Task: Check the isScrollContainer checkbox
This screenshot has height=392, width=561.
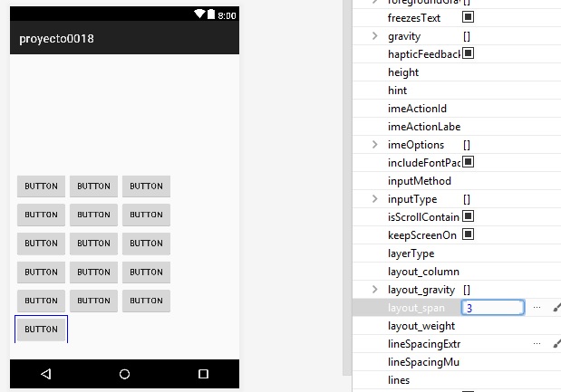Action: tap(469, 216)
